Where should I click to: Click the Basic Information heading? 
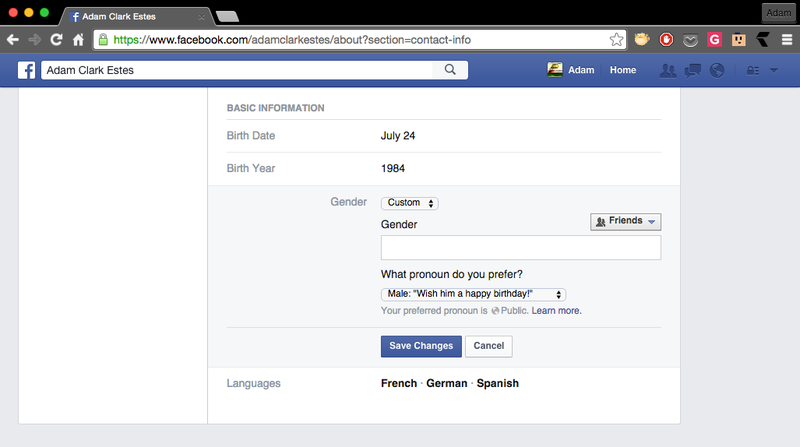point(276,108)
